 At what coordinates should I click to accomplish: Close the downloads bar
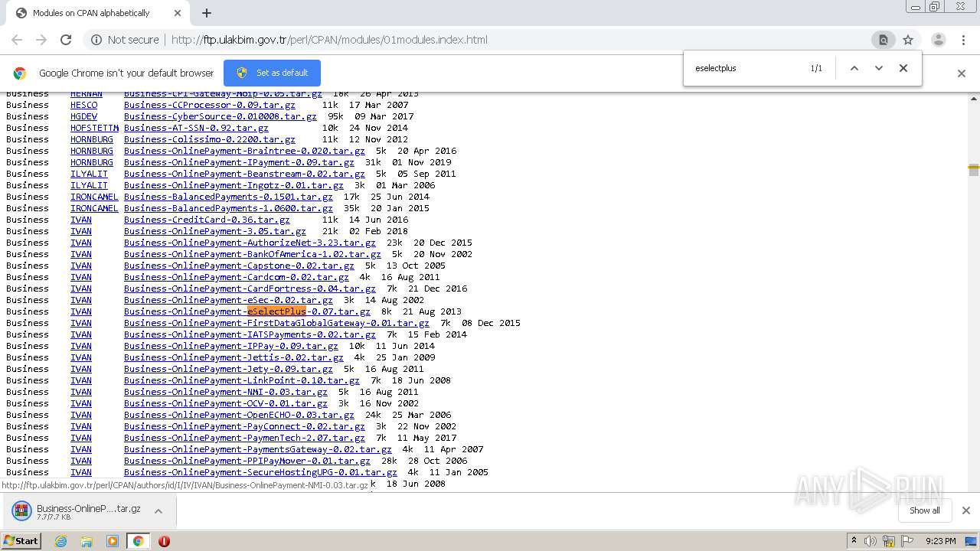point(965,510)
